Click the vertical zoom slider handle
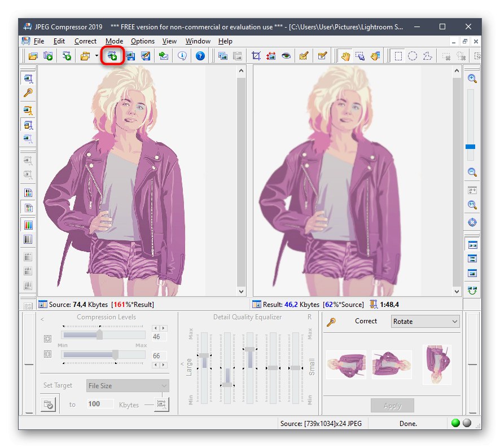 (x=470, y=147)
